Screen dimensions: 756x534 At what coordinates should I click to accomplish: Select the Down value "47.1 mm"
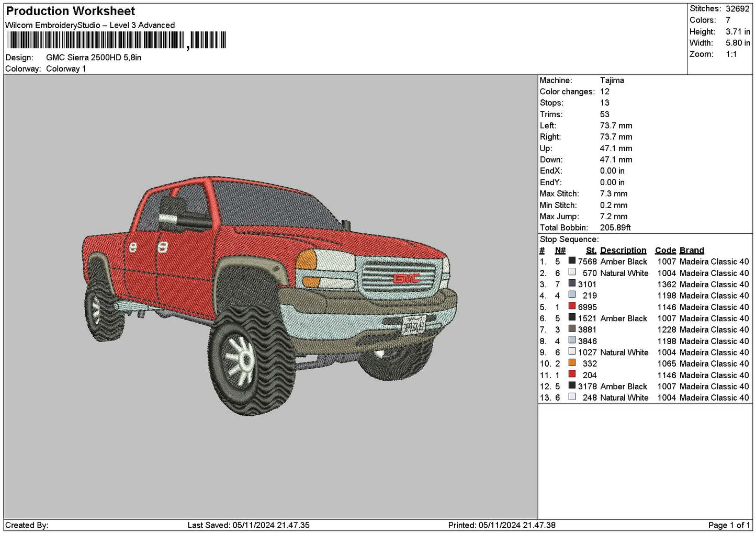[616, 160]
